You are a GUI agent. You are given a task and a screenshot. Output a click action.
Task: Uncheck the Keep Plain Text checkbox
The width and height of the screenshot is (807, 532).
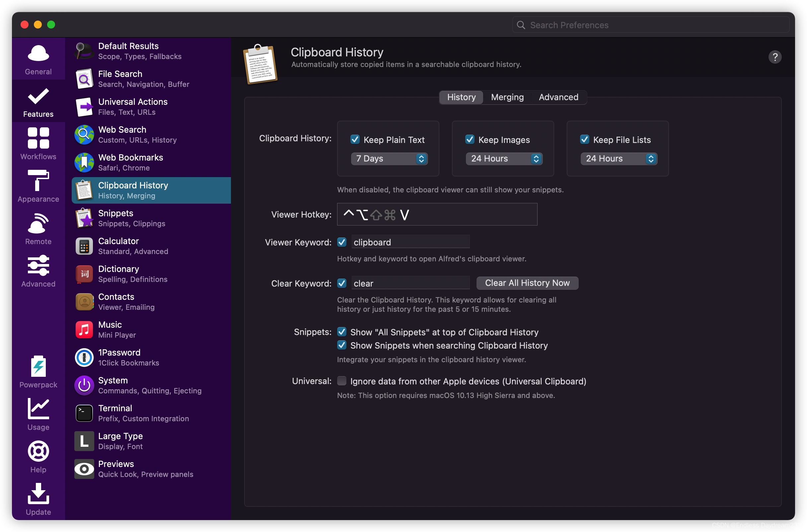coord(355,139)
